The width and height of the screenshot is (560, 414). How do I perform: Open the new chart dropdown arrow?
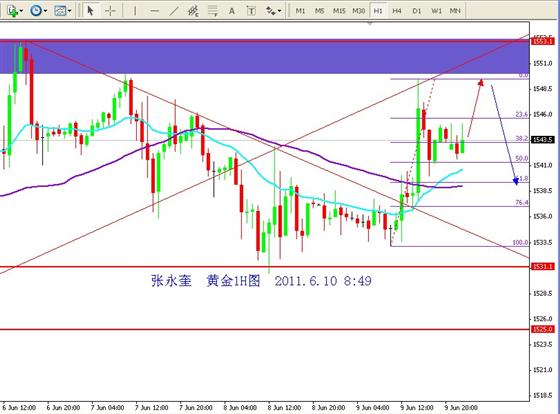(x=21, y=11)
